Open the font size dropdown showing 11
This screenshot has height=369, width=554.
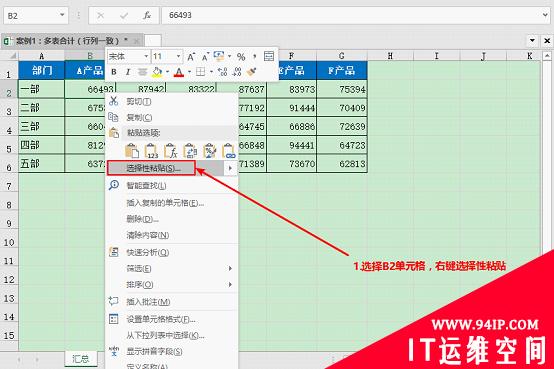(x=167, y=56)
